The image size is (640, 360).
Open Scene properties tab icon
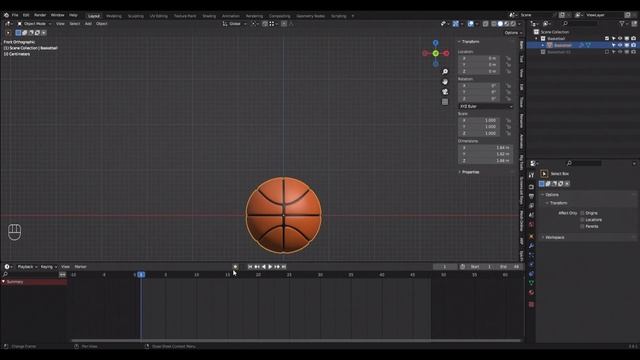(531, 215)
